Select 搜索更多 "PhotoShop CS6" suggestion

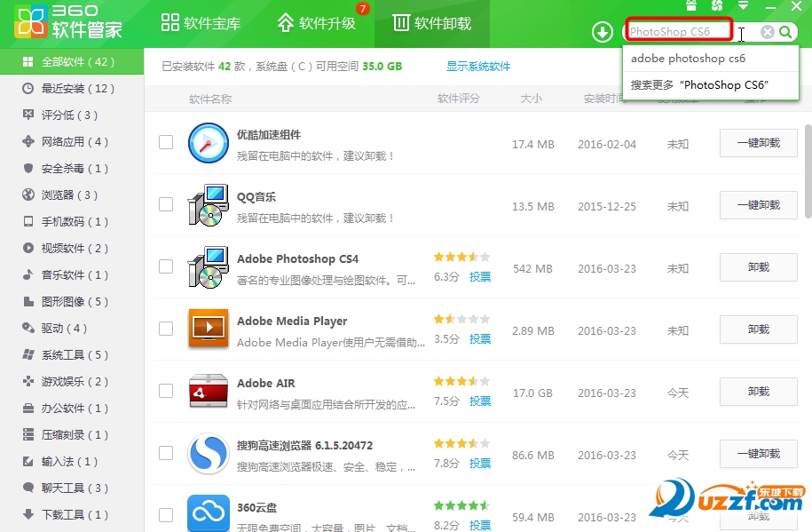698,85
